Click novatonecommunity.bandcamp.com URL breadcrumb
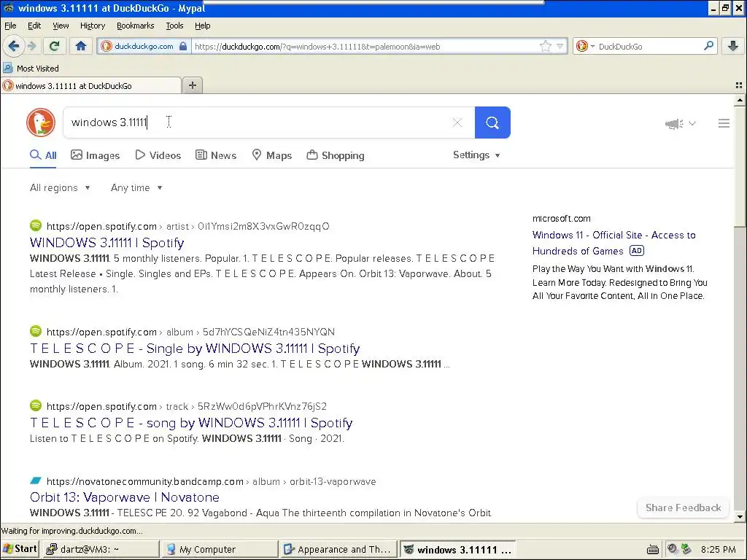 tap(211, 481)
